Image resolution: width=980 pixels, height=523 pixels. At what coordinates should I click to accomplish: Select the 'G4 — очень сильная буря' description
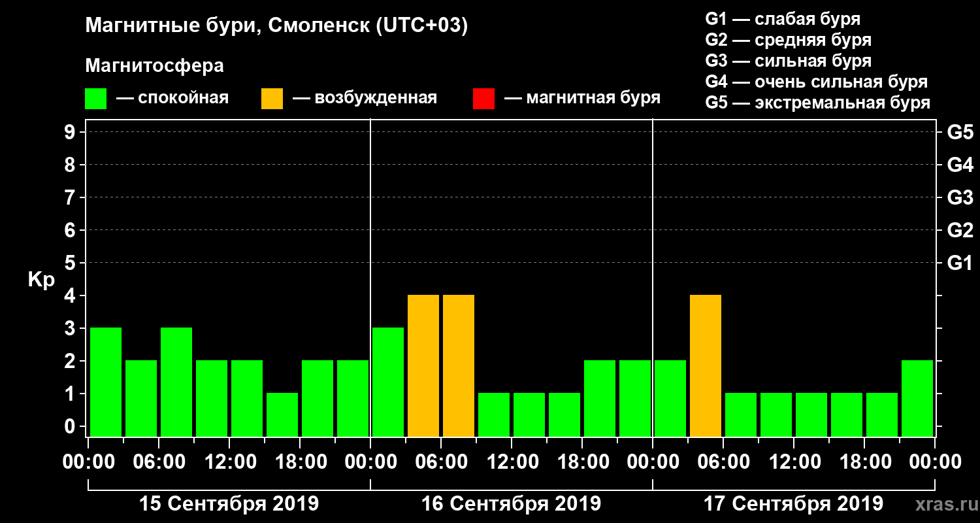816,82
